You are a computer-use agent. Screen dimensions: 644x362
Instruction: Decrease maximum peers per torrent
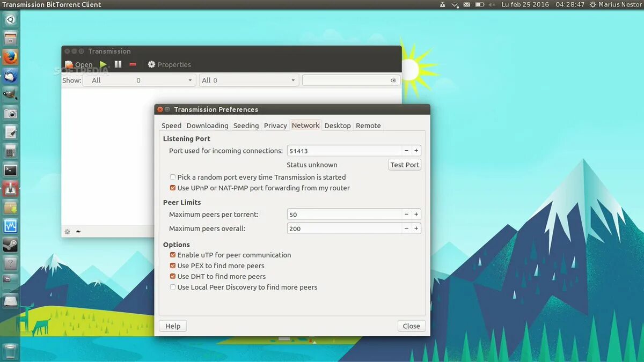pyautogui.click(x=406, y=214)
